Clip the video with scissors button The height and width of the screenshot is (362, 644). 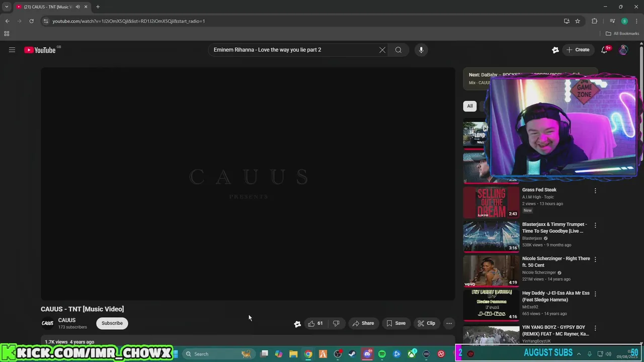[427, 323]
